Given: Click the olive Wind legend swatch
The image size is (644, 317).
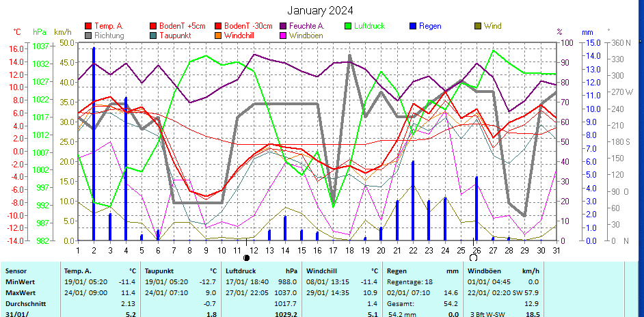Looking at the screenshot, I should 478,26.
